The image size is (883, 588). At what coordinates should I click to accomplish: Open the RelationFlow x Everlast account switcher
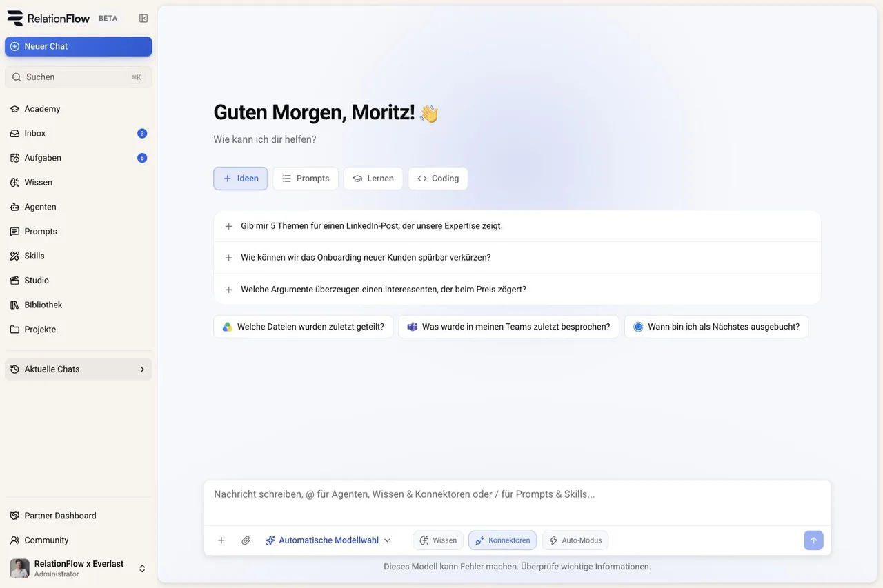[79, 569]
